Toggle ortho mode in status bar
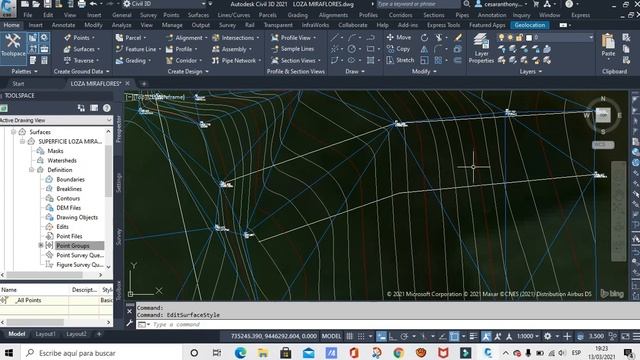This screenshot has width=640, height=360. (392, 336)
